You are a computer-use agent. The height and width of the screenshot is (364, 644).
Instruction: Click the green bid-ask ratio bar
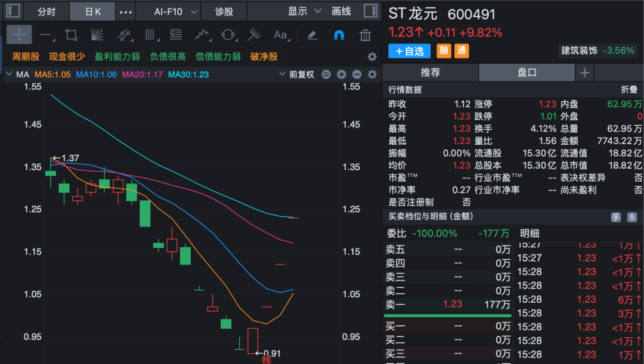[448, 316]
